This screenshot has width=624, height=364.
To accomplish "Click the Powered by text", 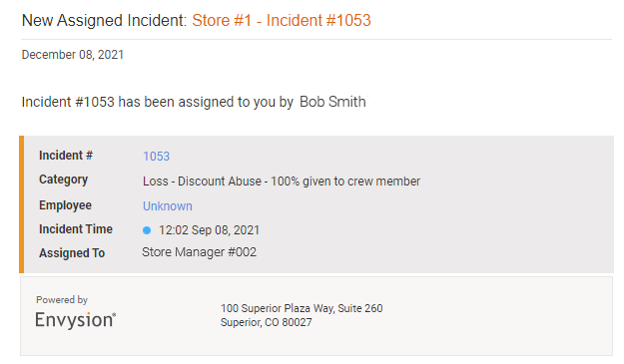I will pos(62,300).
